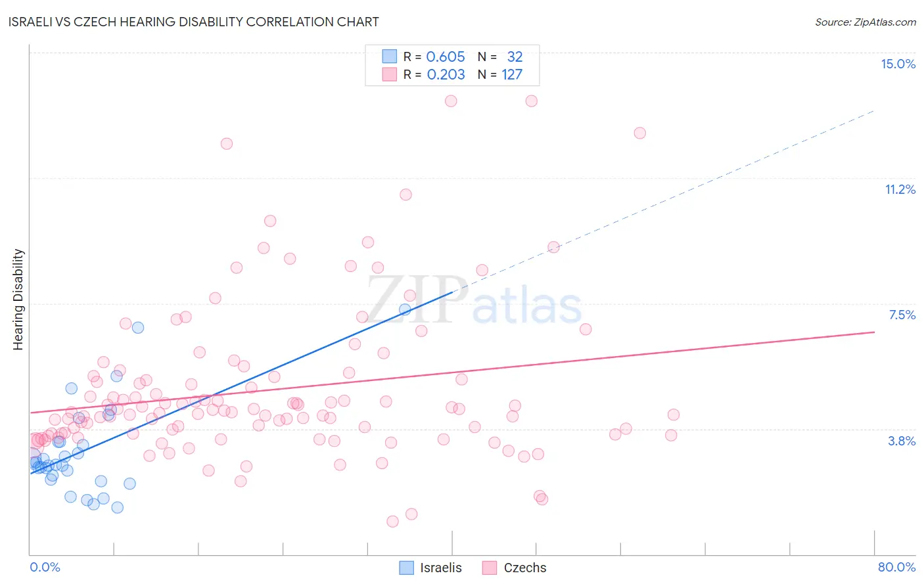Viewport: 924px width, 586px height.
Task: Click the 0.0% x-axis label
Action: click(x=45, y=567)
